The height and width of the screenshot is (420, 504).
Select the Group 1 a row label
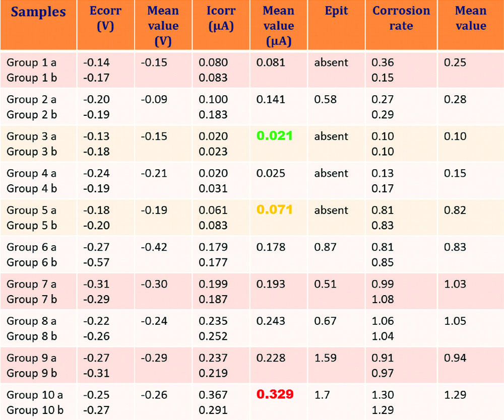[31, 63]
